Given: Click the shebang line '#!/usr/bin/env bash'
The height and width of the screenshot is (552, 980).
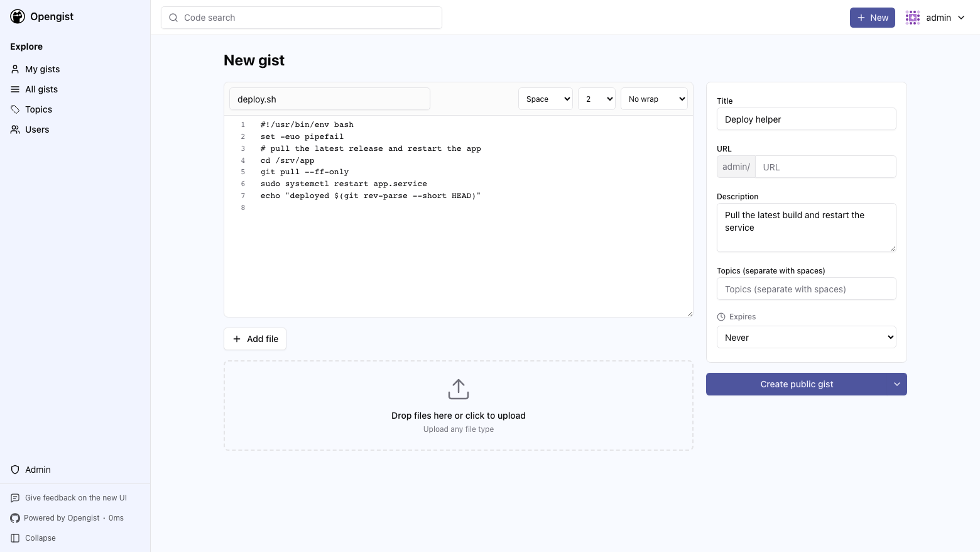Looking at the screenshot, I should tap(307, 124).
